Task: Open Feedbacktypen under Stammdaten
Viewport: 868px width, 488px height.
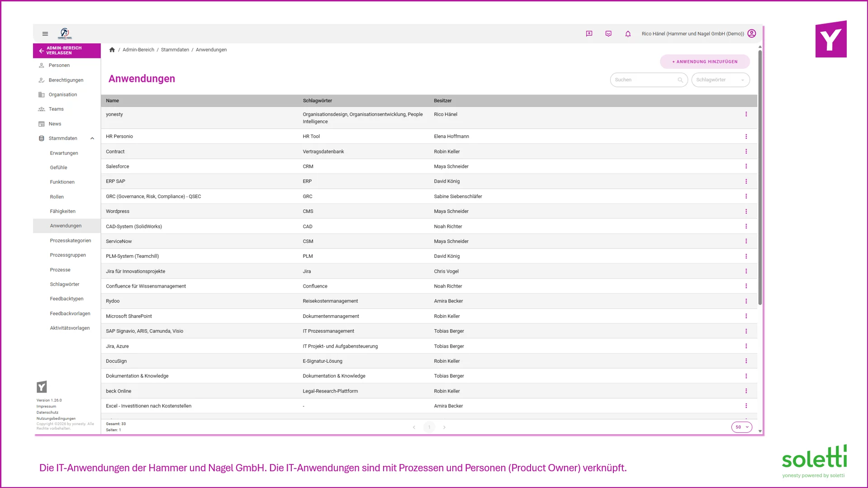Action: click(67, 298)
